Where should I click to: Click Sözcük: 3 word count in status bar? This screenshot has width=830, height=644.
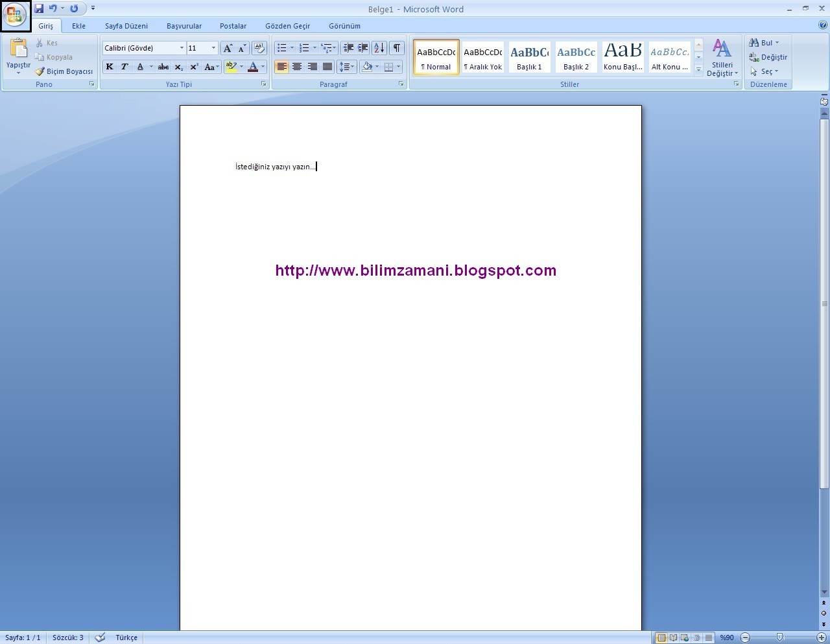click(x=68, y=638)
